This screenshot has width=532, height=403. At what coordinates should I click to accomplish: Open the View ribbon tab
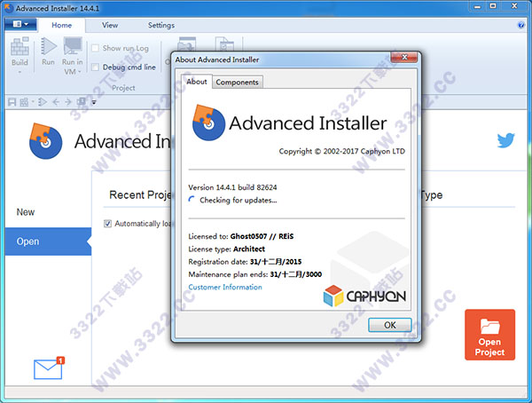(x=110, y=25)
